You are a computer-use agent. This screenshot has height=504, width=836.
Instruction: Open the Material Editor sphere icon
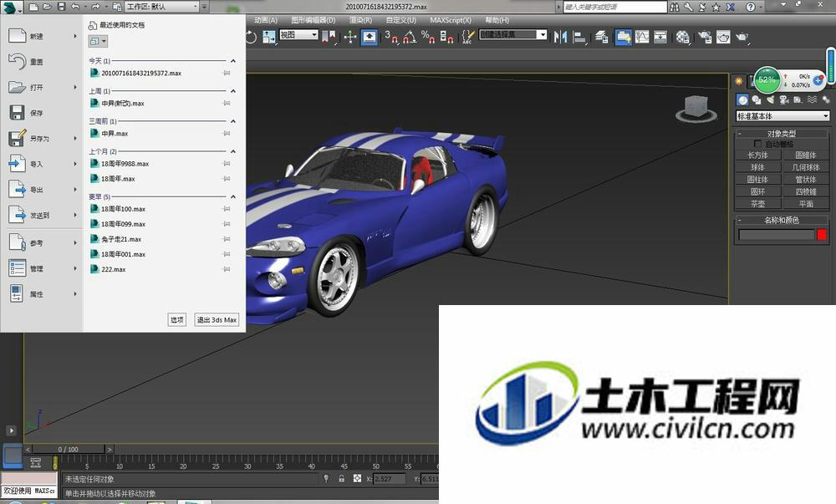coord(682,37)
